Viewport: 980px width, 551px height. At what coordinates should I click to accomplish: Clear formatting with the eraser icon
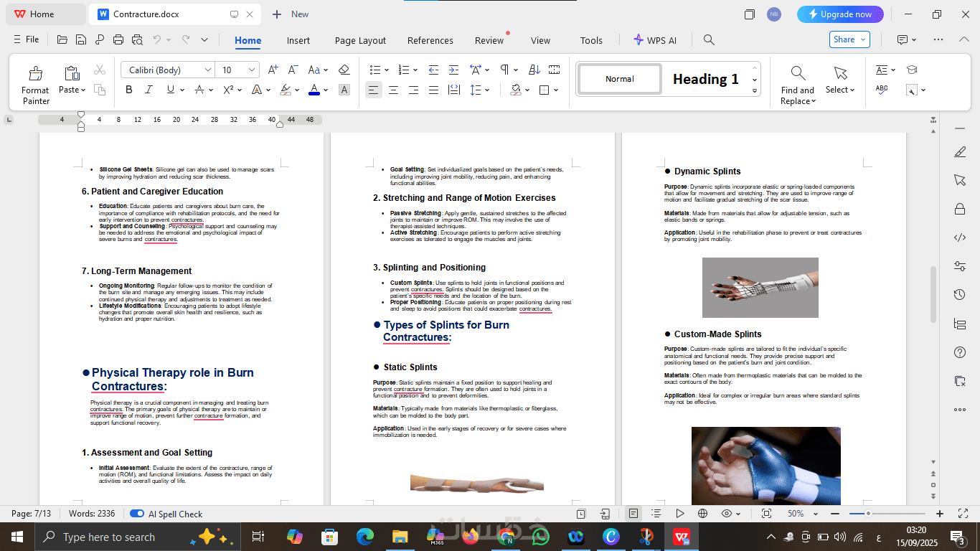(x=344, y=70)
